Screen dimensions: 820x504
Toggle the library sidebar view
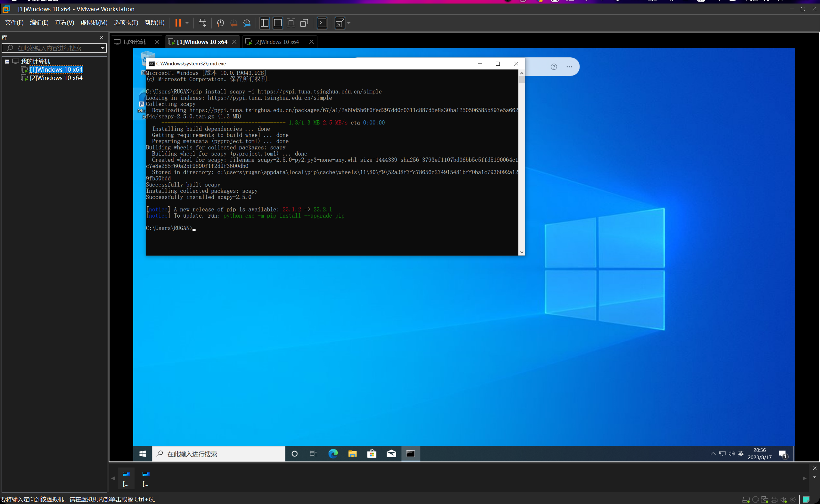tap(265, 23)
